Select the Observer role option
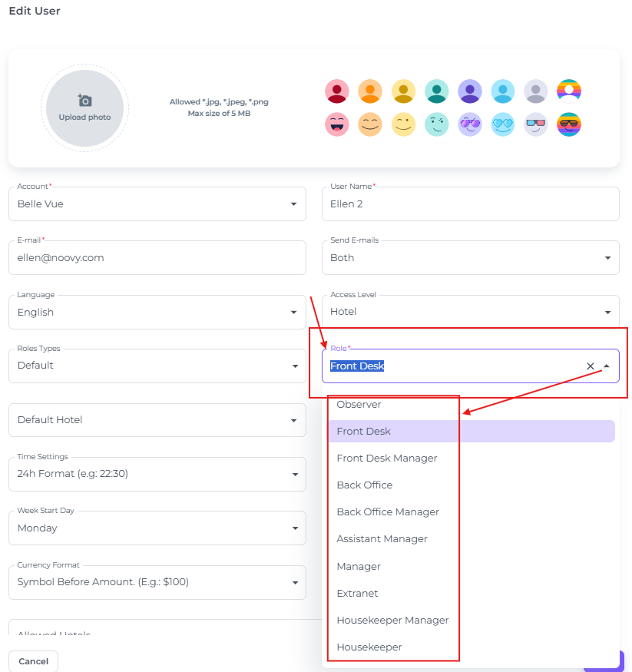Image resolution: width=632 pixels, height=672 pixels. tap(358, 404)
